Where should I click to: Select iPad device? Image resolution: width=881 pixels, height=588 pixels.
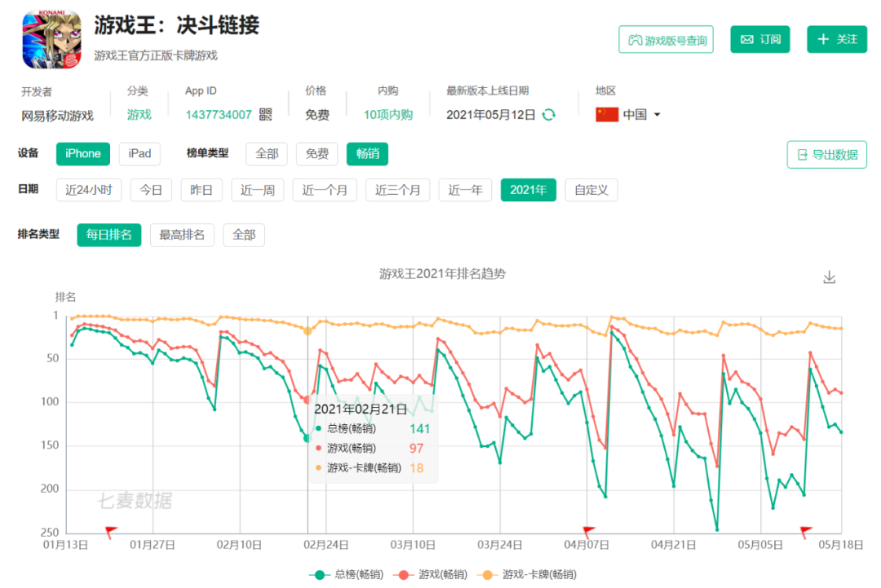pos(139,154)
